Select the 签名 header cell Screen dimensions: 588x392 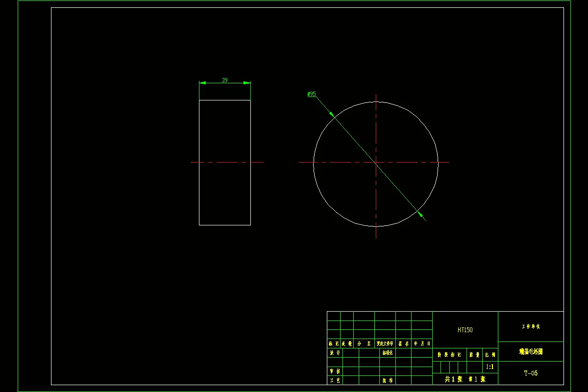coord(403,344)
